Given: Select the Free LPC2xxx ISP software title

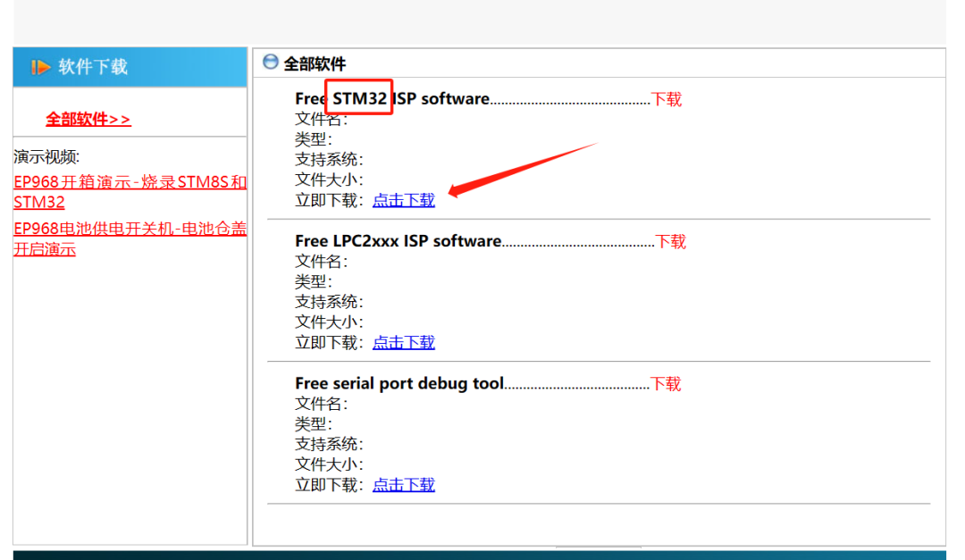Looking at the screenshot, I should tap(398, 241).
